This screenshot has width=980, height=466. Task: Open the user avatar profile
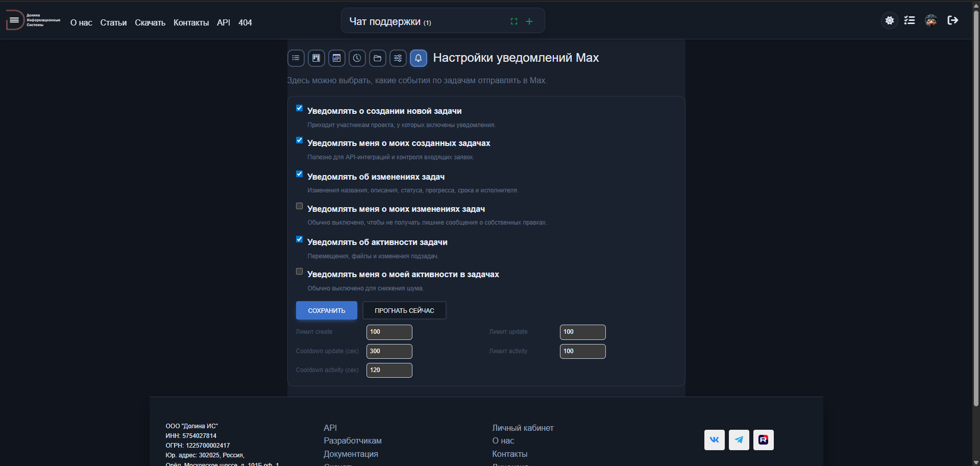pos(931,20)
